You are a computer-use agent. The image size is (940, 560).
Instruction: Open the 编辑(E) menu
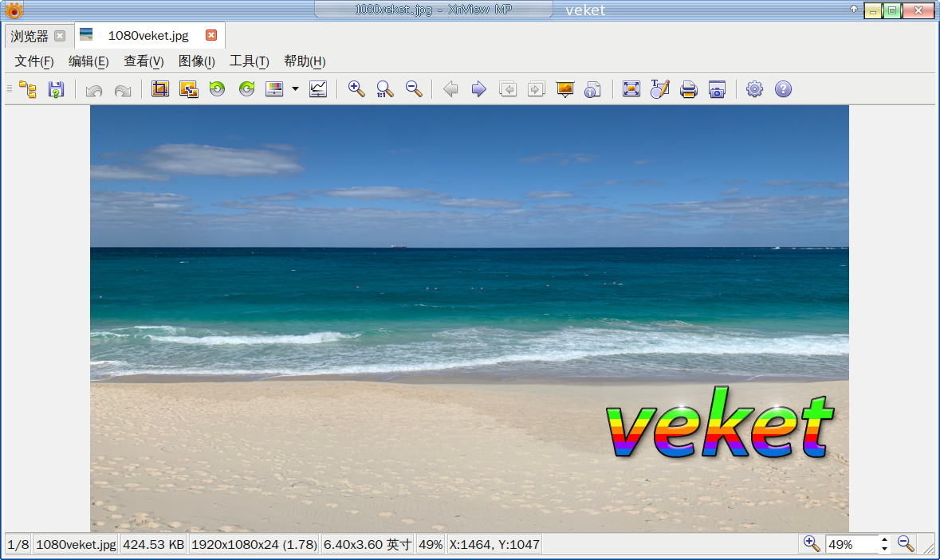(88, 61)
